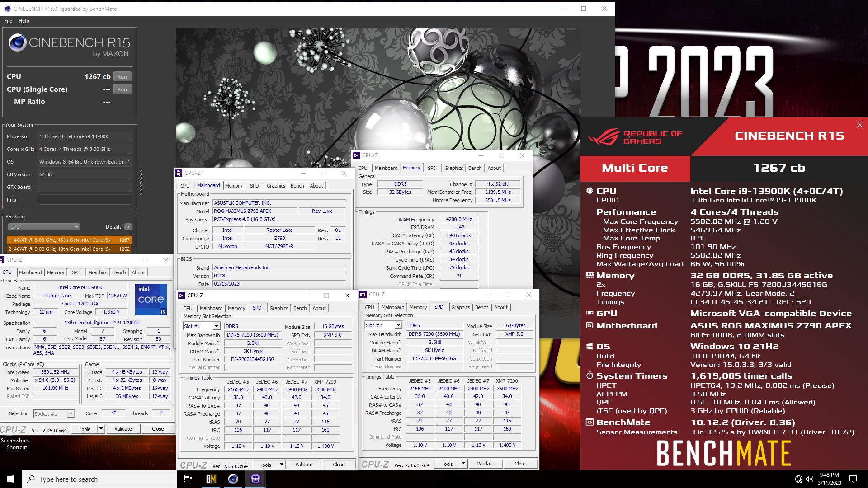Click part number F5-7200J3445G16G in Slot #1

coord(252,360)
